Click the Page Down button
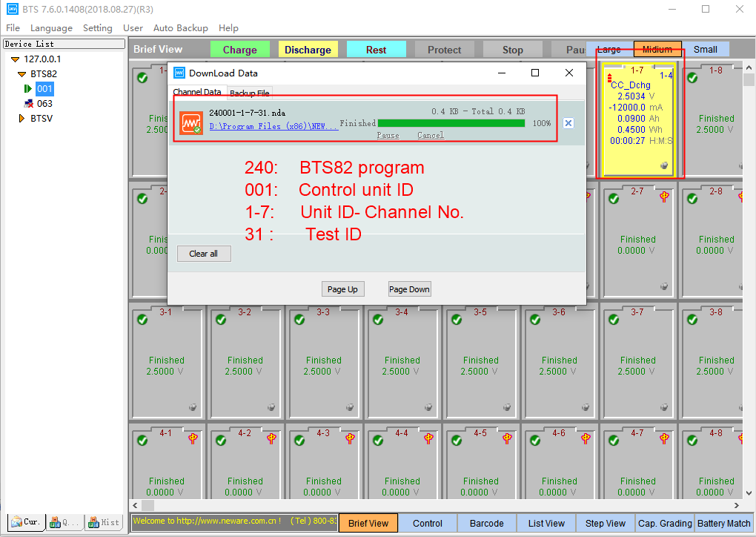 [409, 289]
